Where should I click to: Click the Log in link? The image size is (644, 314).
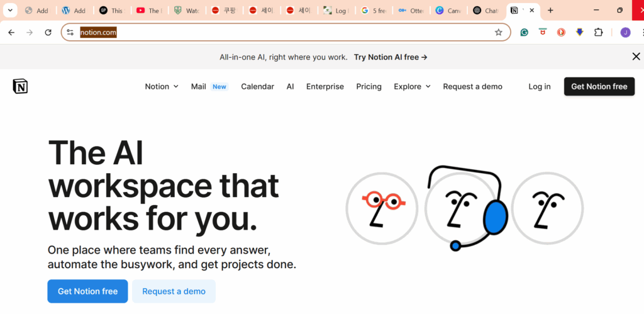pyautogui.click(x=539, y=86)
